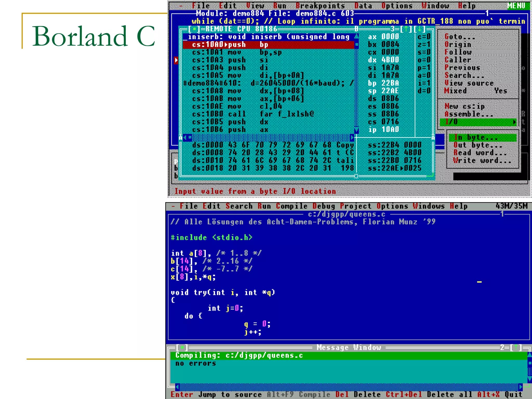Toggle the sign flag s=0
Screen dimensions: 532x399
[x=424, y=52]
